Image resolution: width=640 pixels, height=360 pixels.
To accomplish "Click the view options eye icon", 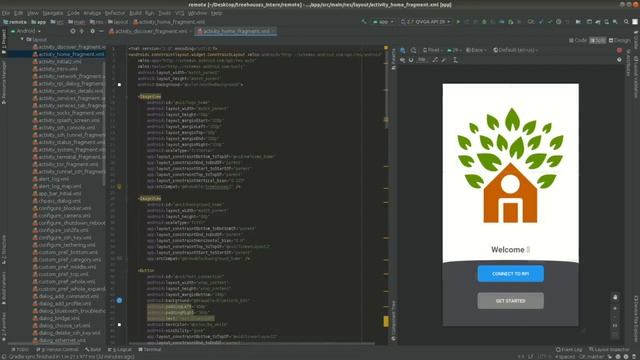I will (x=403, y=60).
